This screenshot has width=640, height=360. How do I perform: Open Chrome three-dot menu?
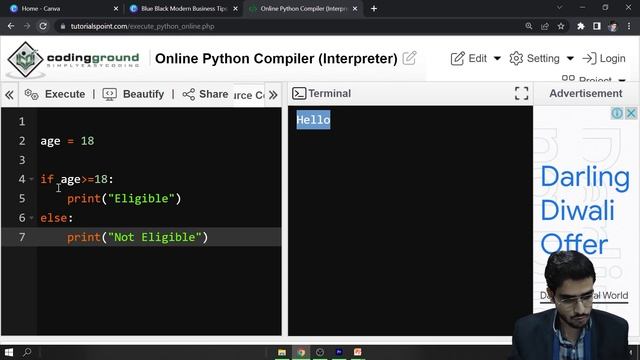(629, 26)
